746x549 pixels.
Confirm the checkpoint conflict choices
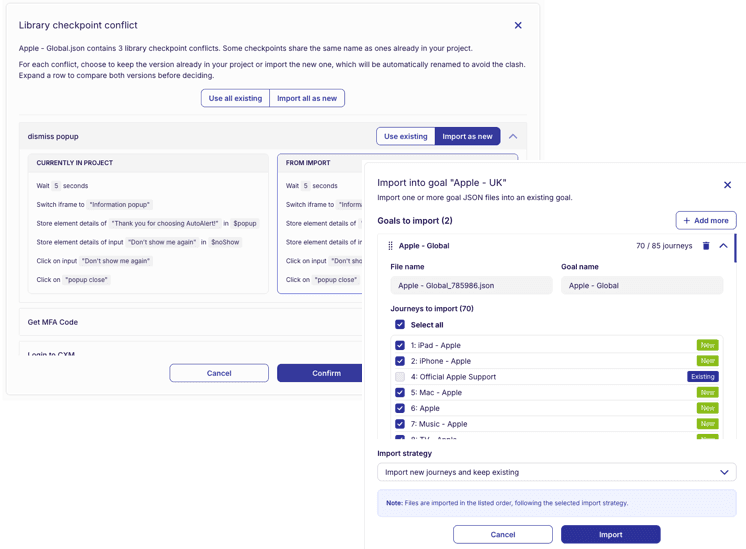point(320,373)
